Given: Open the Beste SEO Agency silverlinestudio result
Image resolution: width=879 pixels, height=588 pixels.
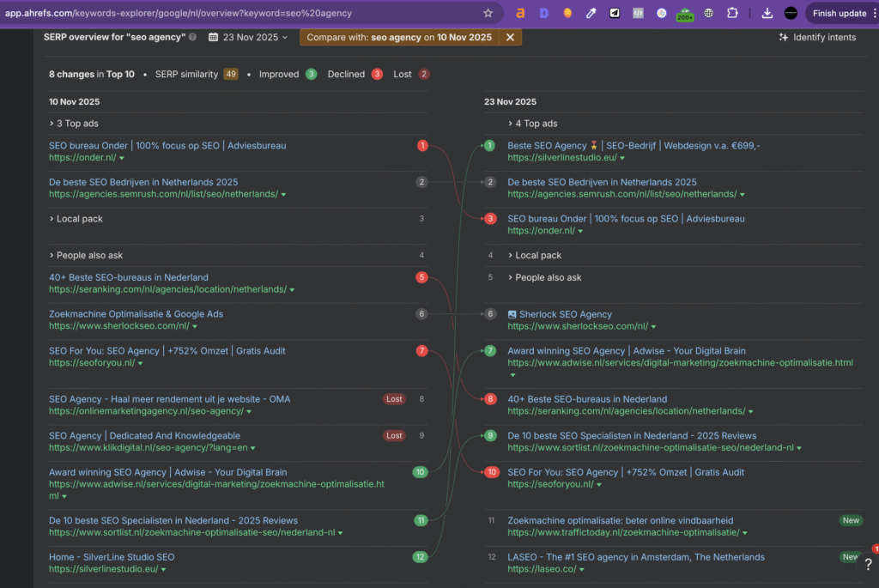Looking at the screenshot, I should [x=633, y=146].
